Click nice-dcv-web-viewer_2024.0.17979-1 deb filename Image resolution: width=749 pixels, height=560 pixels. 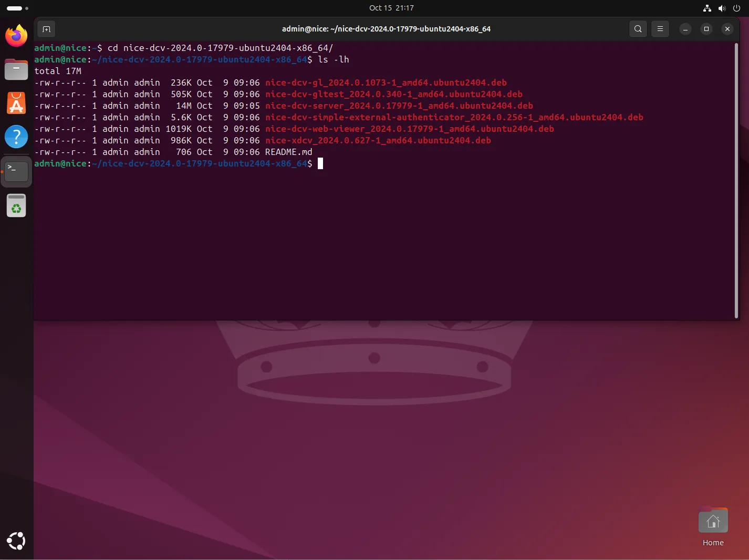coord(410,129)
